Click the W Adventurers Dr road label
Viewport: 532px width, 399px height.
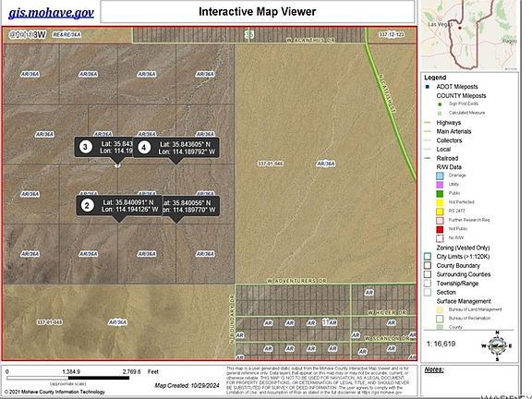click(296, 281)
